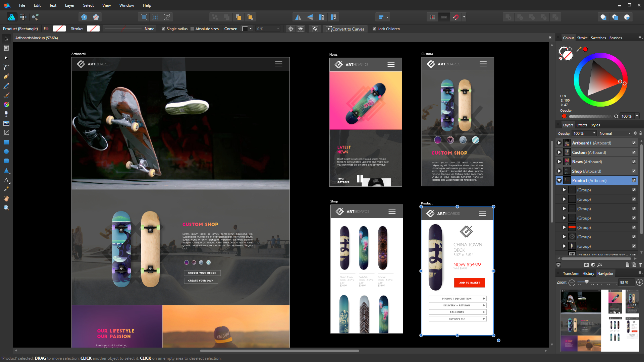Toggle Absolute sizes checkbox
Image resolution: width=644 pixels, height=362 pixels.
tap(192, 29)
